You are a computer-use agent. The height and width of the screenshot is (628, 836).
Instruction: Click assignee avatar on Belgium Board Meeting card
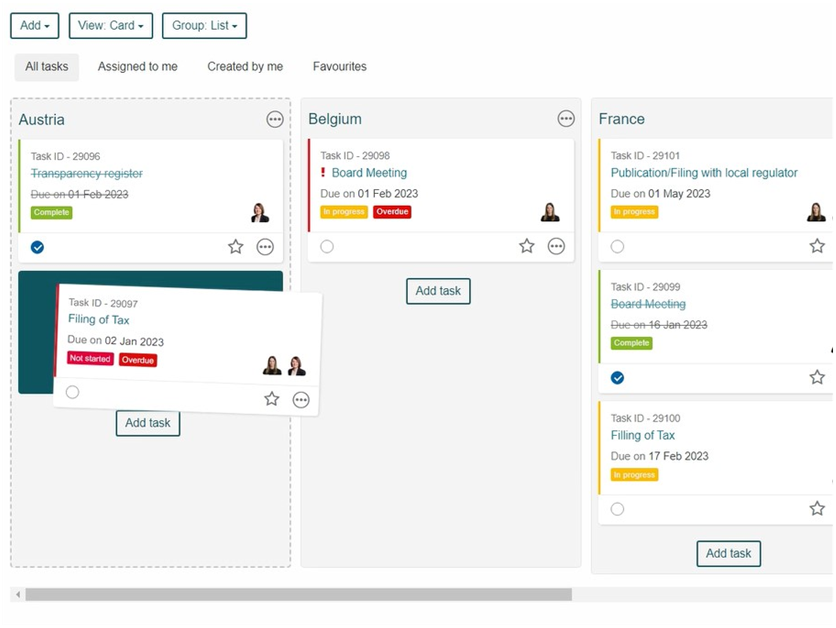point(550,212)
